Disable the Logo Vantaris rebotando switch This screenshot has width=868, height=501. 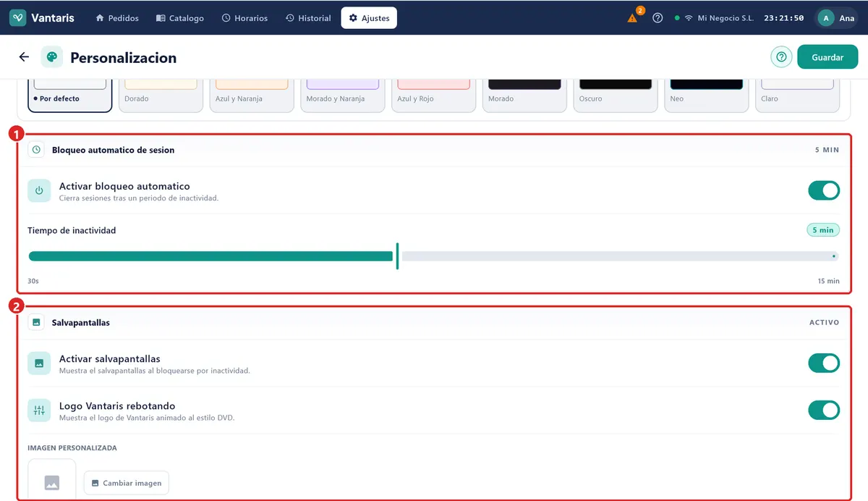tap(824, 411)
